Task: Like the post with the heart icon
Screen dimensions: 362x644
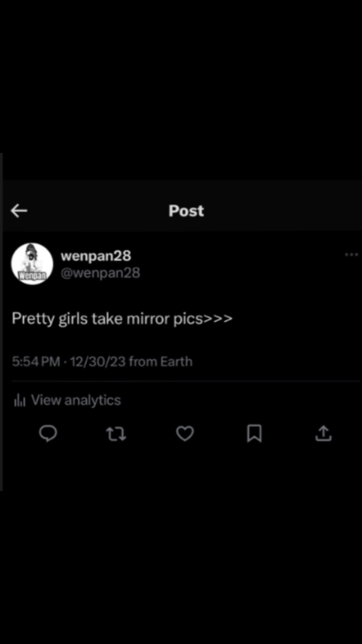Action: coord(185,434)
